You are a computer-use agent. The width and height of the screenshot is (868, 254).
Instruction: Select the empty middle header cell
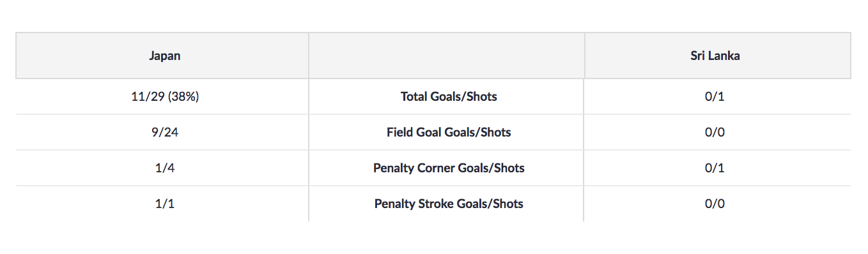tap(447, 56)
